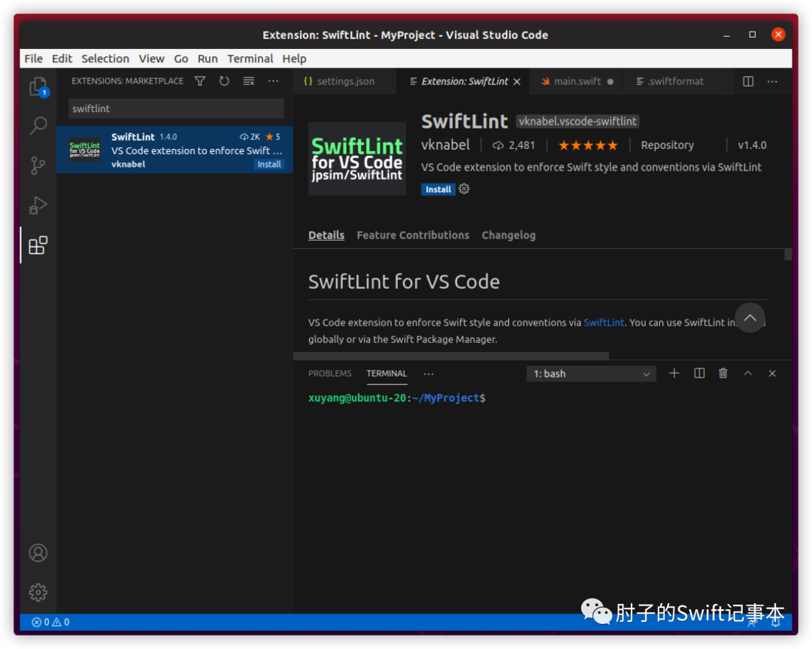Click the extension page vertical scrollbar
The width and height of the screenshot is (812, 649).
pos(788,254)
